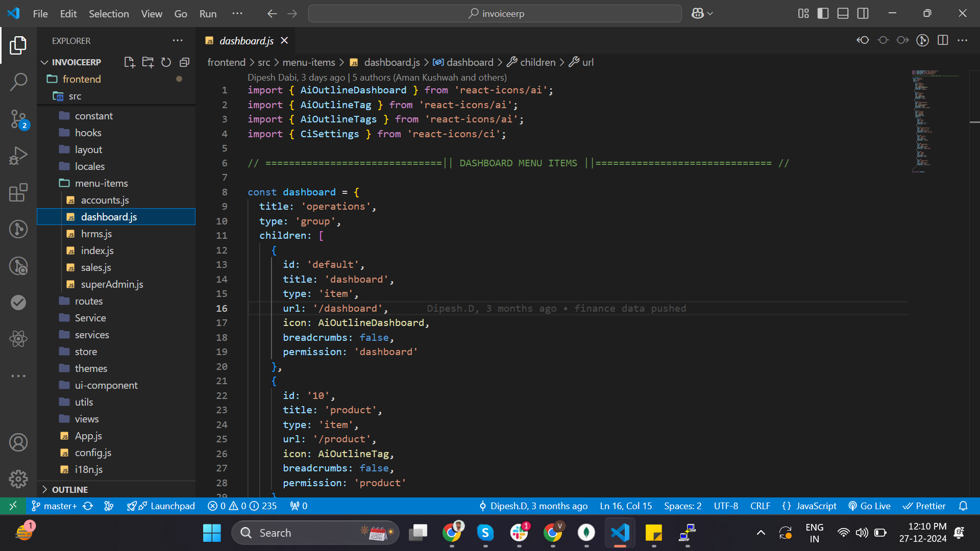980x551 pixels.
Task: Toggle the bottom panel visibility
Action: point(843,14)
